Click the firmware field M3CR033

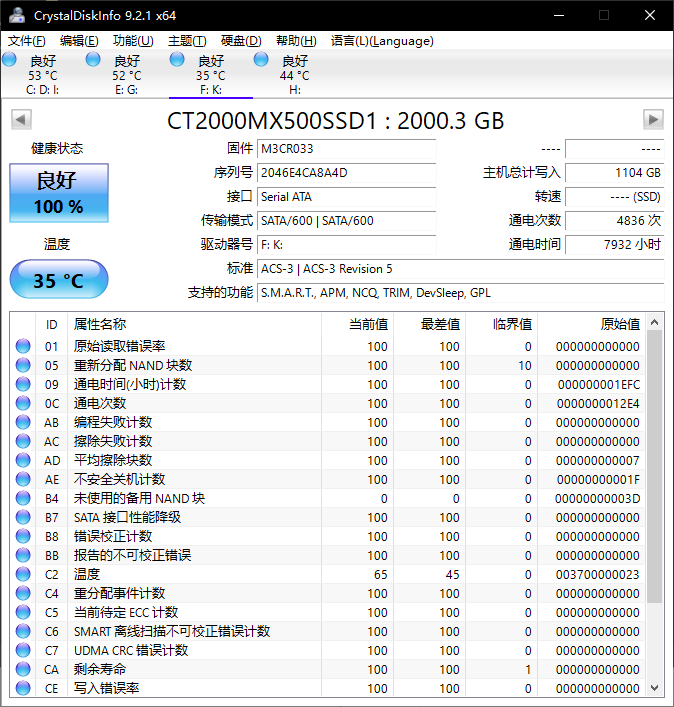347,149
